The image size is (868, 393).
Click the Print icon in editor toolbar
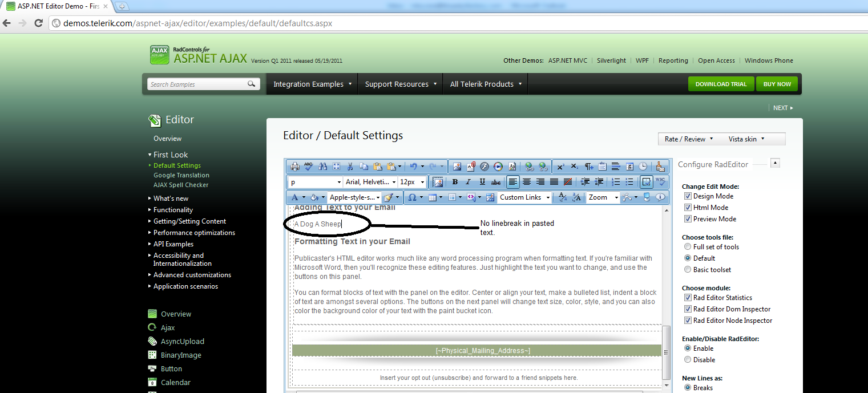[x=295, y=167]
